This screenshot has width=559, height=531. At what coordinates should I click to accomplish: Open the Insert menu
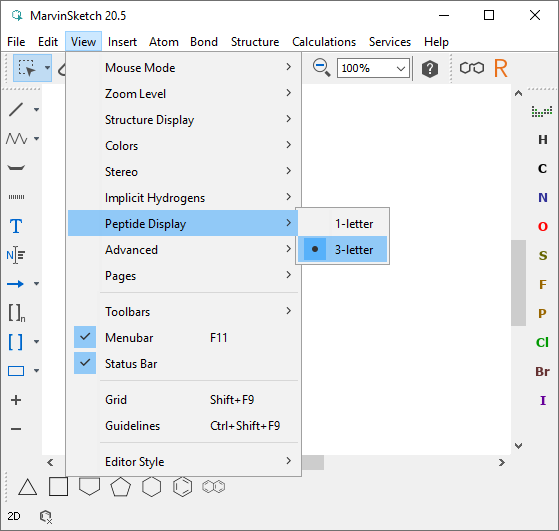coord(122,42)
